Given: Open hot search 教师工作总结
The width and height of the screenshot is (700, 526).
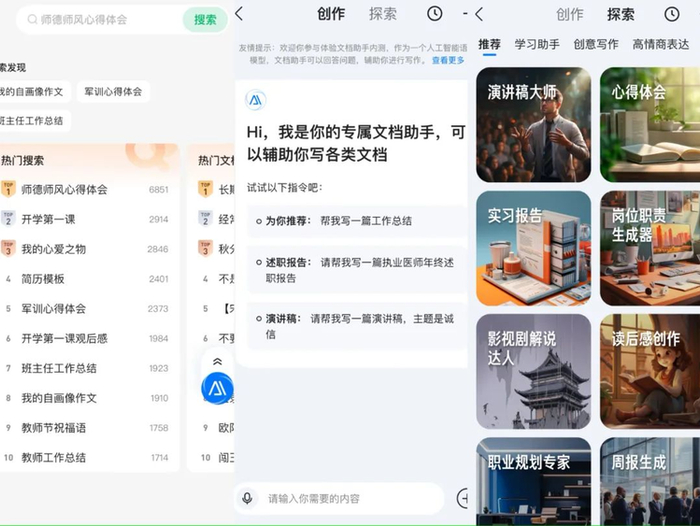Looking at the screenshot, I should [85, 458].
